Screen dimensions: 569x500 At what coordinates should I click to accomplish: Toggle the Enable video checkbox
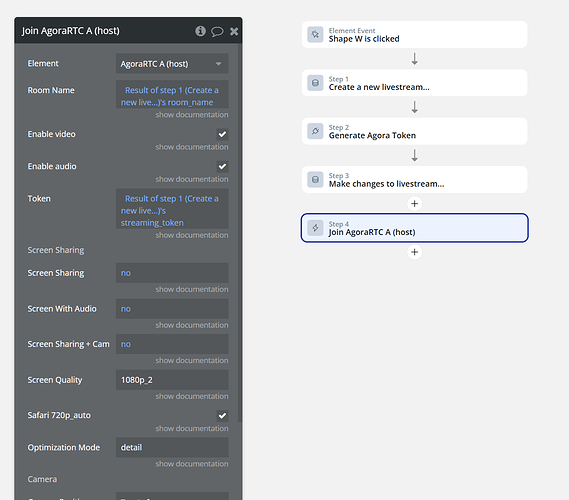[222, 134]
